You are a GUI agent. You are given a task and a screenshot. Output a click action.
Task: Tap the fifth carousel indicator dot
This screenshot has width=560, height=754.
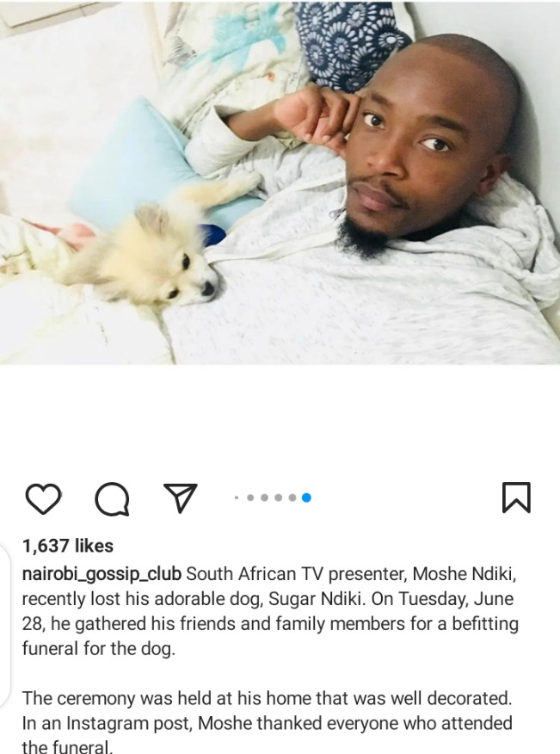click(292, 498)
